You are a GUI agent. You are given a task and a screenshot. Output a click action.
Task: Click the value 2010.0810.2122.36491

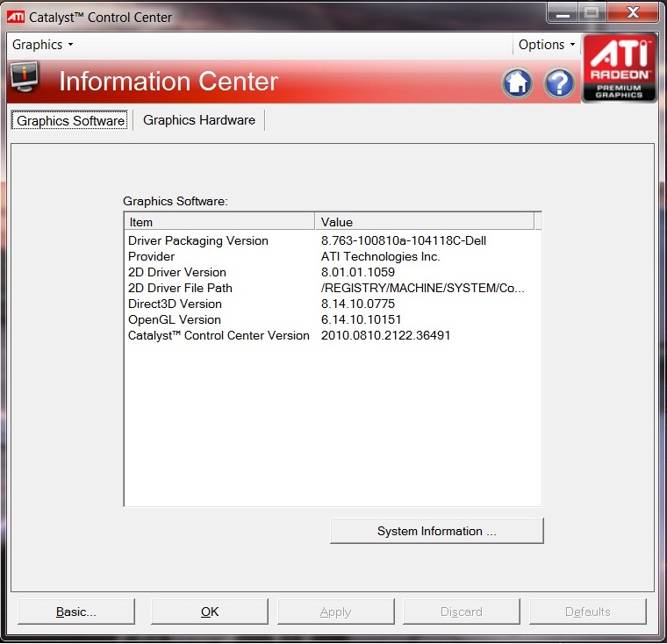385,335
